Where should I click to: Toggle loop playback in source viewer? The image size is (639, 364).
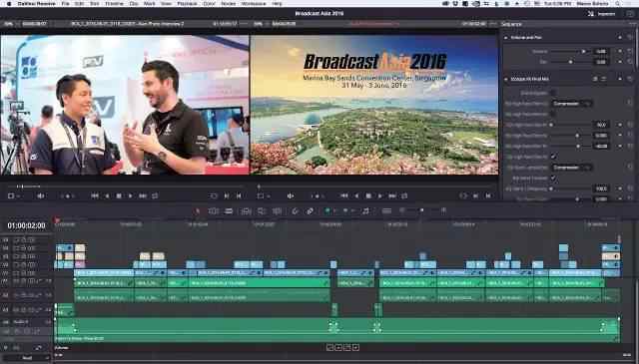pos(155,196)
